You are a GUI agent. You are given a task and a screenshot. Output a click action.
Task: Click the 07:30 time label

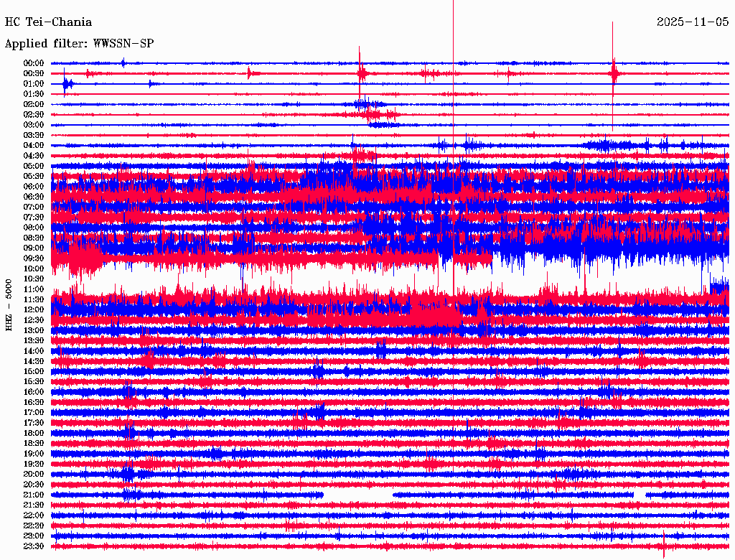point(34,217)
